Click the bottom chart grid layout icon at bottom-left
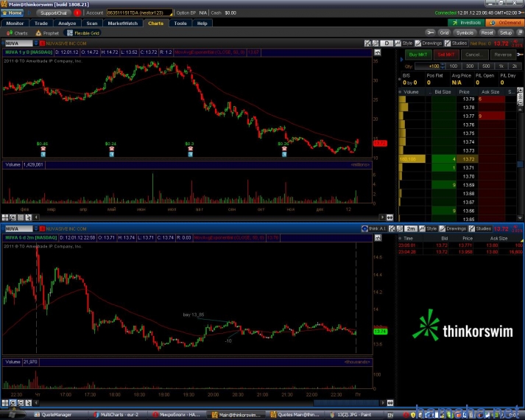 pos(5,402)
